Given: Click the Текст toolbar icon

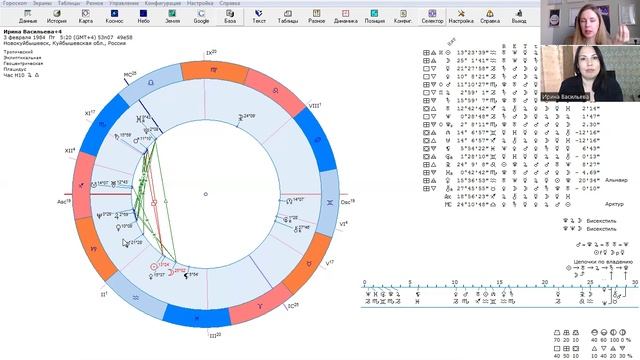Looking at the screenshot, I should [259, 17].
